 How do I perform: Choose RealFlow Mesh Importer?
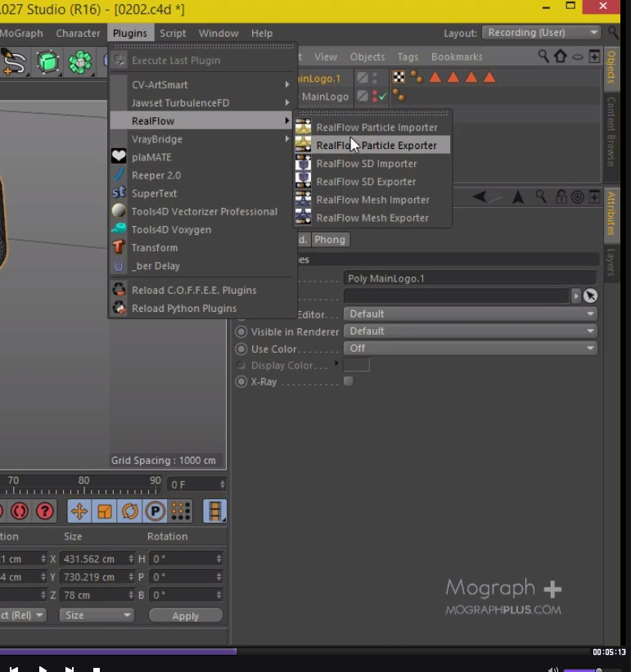coord(372,200)
